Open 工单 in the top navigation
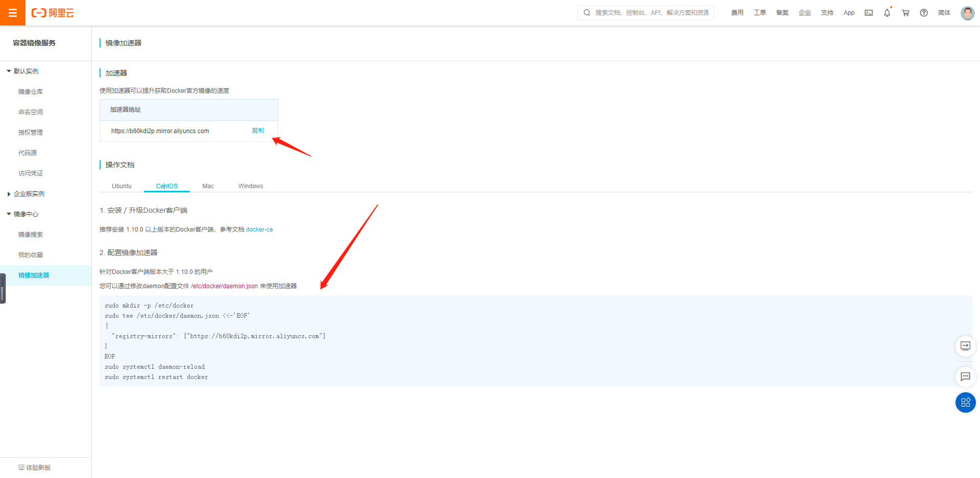Image resolution: width=980 pixels, height=478 pixels. 759,13
